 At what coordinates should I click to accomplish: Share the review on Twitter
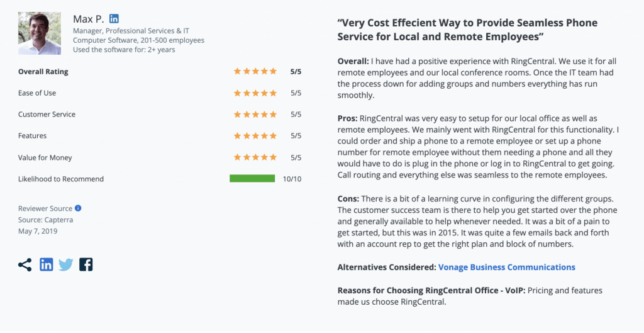pos(66,265)
